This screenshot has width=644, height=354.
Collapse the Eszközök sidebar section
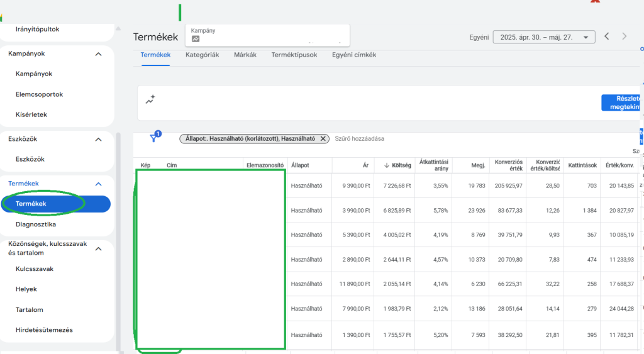click(98, 140)
